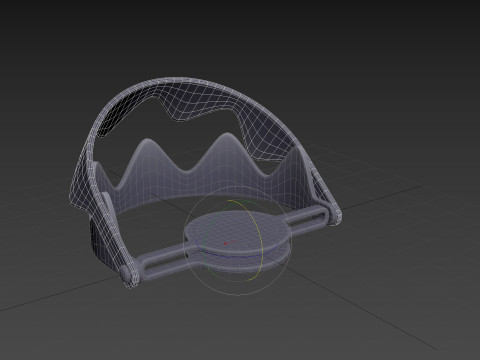The height and width of the screenshot is (360, 480).
Task: Click the yellow rotation ring of the gizmo
Action: (x=258, y=227)
